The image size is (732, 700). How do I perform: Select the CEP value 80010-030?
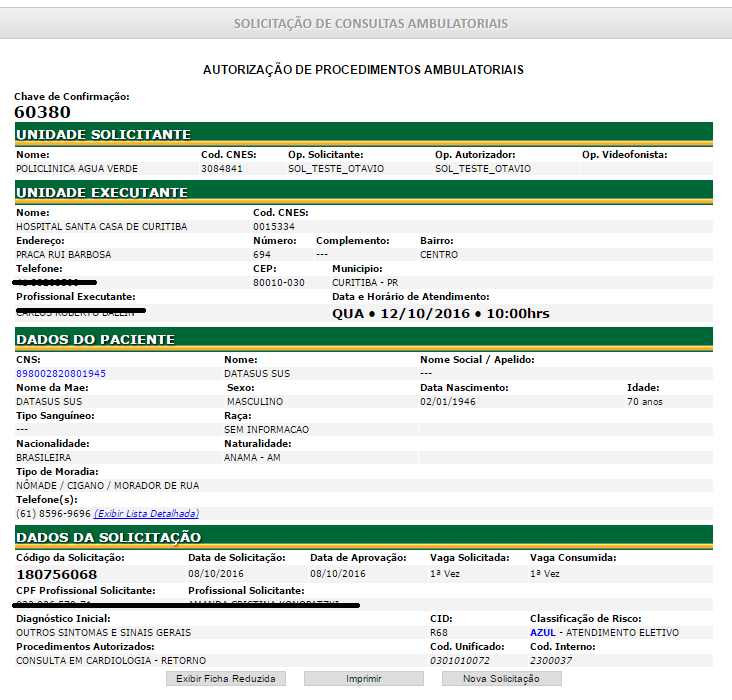pyautogui.click(x=279, y=283)
